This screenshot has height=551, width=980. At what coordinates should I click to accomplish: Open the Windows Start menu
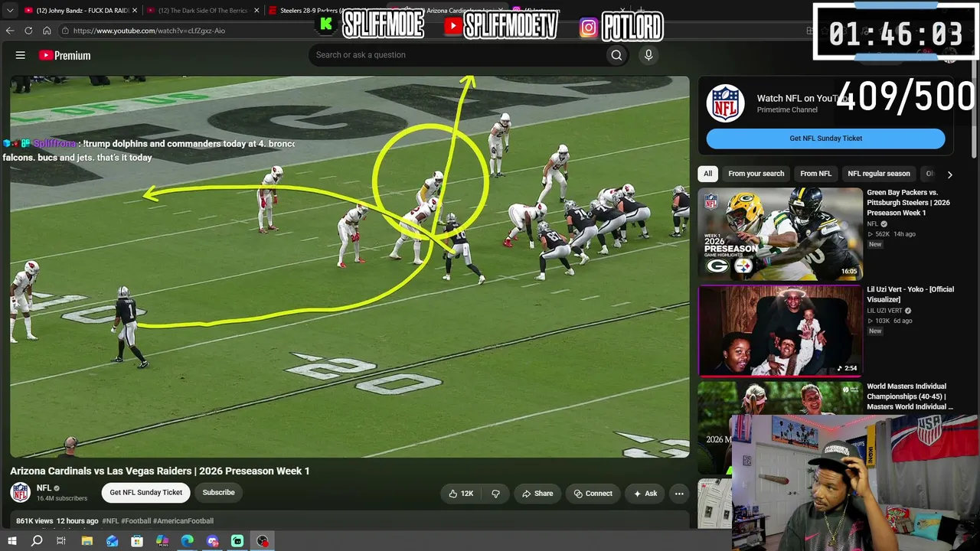(11, 541)
